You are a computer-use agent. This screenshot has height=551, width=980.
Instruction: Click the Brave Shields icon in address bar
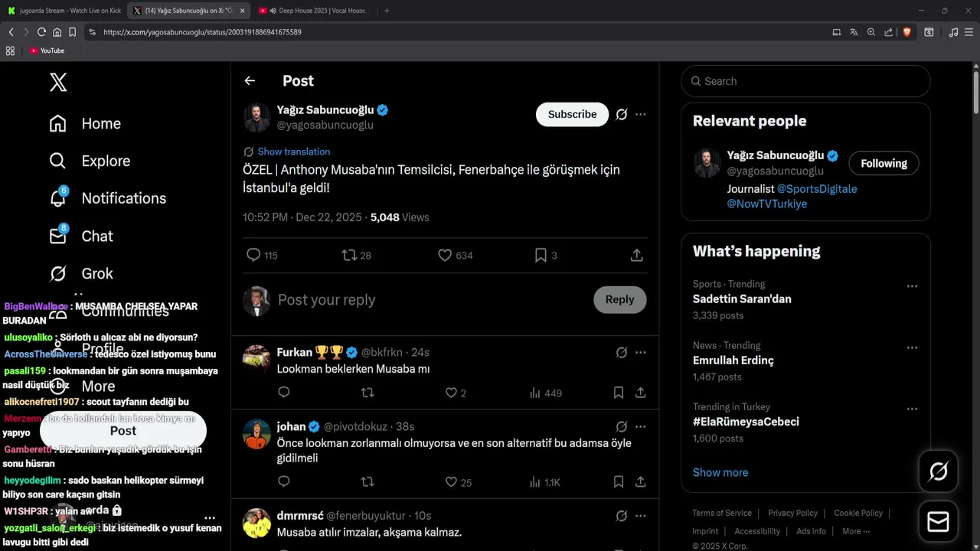(907, 32)
